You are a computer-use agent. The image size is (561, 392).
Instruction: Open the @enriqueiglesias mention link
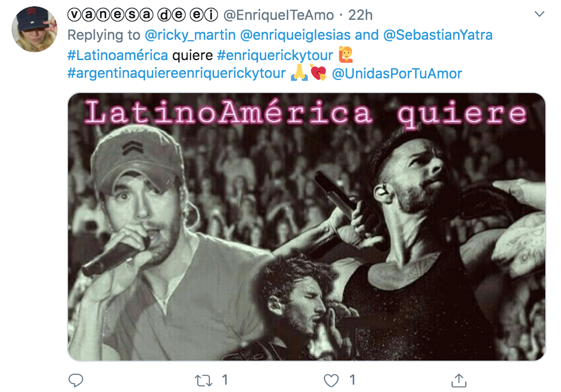tap(295, 35)
